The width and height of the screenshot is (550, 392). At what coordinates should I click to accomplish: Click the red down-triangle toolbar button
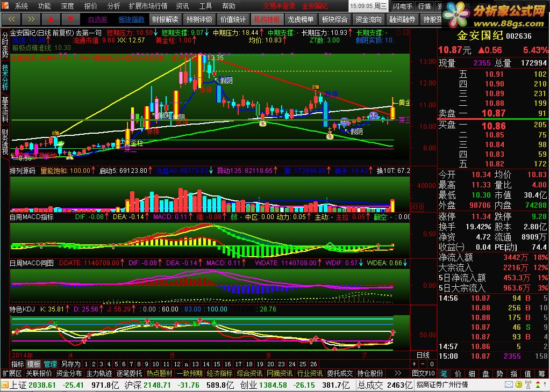70,20
